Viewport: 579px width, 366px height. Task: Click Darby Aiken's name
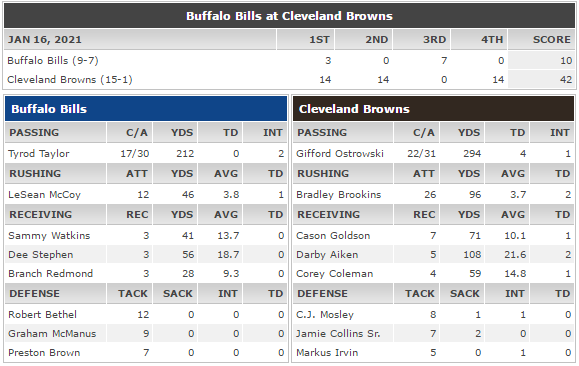tap(327, 255)
